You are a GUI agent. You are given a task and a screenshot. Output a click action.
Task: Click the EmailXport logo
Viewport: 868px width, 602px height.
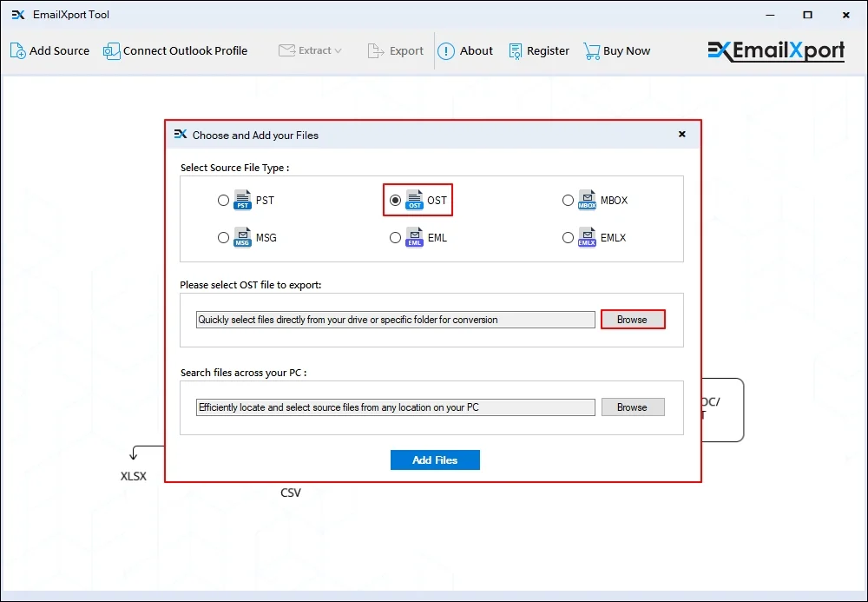point(775,50)
